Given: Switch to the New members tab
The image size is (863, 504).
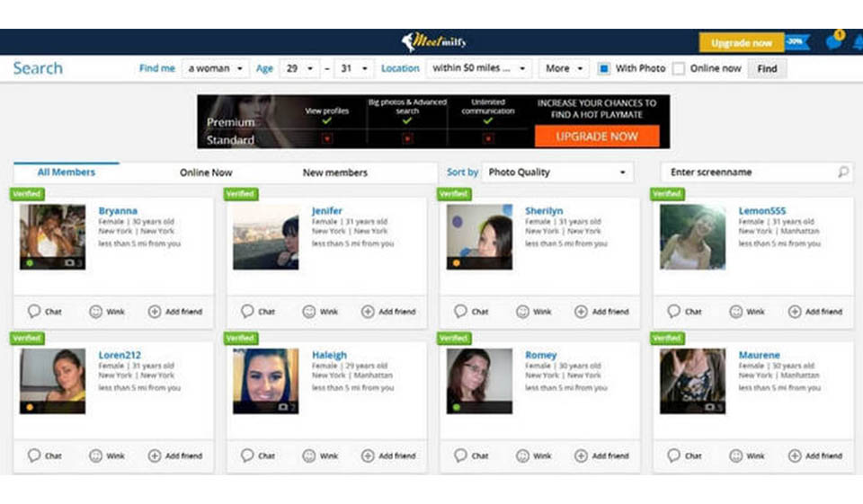Looking at the screenshot, I should [x=334, y=172].
